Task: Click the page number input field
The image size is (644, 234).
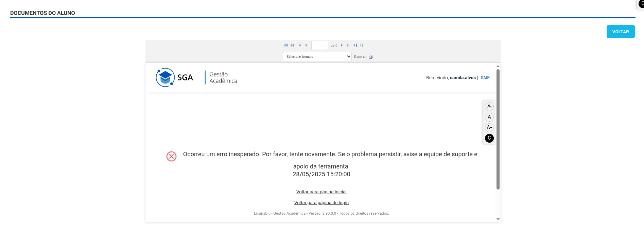Action: [320, 45]
